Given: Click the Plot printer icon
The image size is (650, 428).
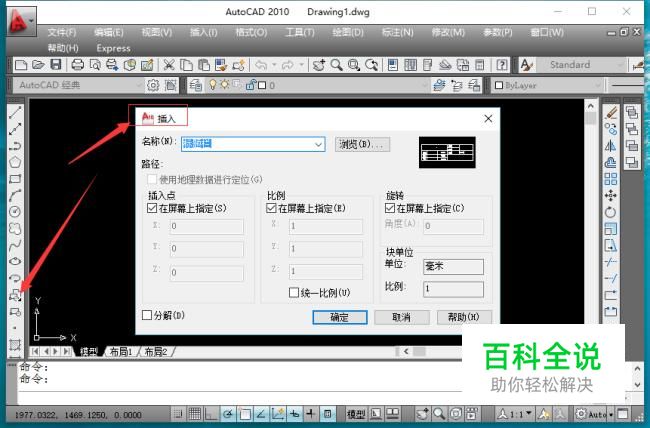Looking at the screenshot, I should point(78,65).
